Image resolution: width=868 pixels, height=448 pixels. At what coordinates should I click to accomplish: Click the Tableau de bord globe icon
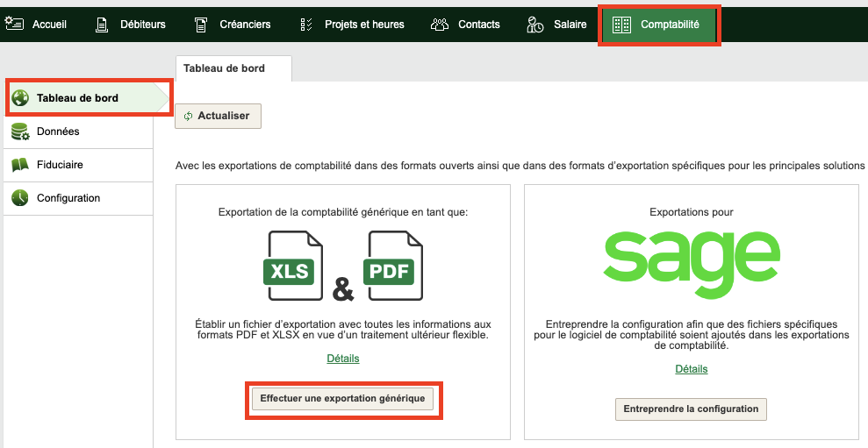pyautogui.click(x=20, y=98)
